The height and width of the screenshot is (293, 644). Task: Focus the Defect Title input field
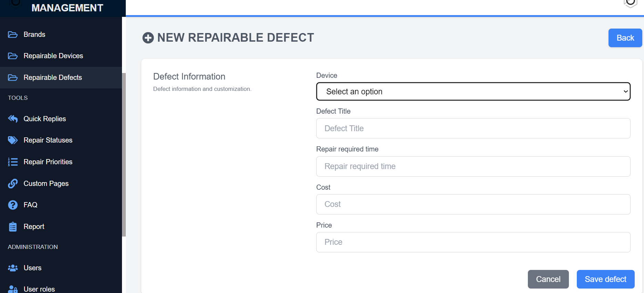tap(473, 128)
